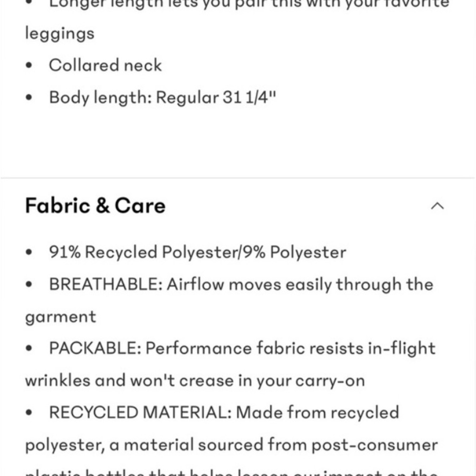Click the 'post-consumer' phrase
This screenshot has width=476, height=476.
(375, 445)
